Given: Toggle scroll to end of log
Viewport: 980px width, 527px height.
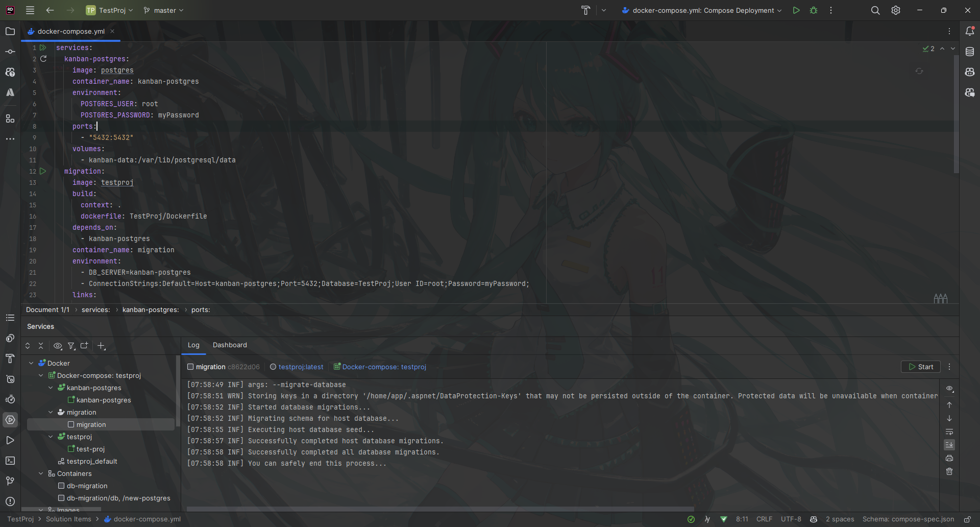Looking at the screenshot, I should pos(949,445).
